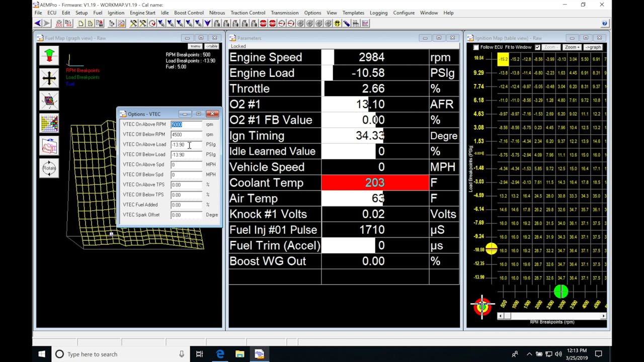Click the 3D cube zoom icon in graph sidebar
The image size is (644, 362).
point(49,101)
